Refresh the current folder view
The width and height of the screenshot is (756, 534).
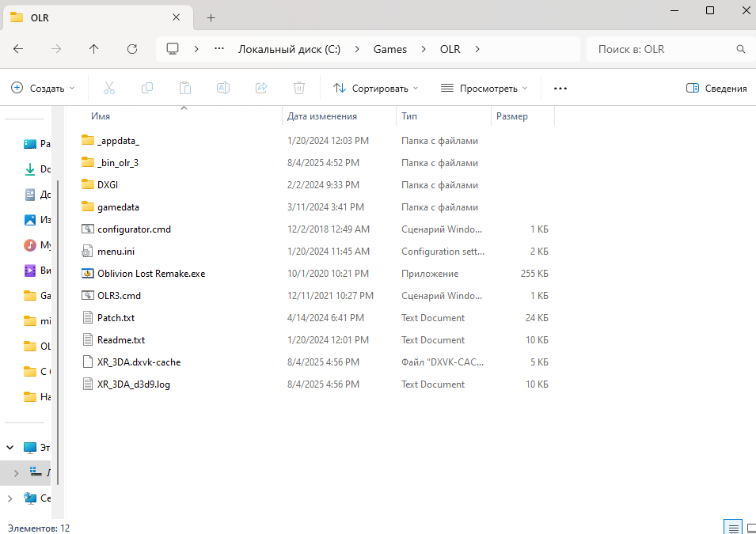[132, 49]
